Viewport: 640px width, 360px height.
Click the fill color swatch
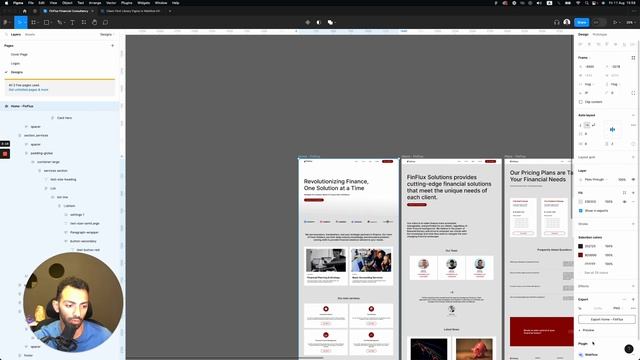[580, 202]
